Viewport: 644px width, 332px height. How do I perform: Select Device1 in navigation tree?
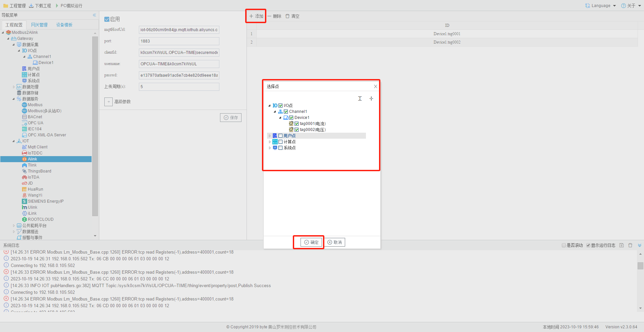point(46,63)
